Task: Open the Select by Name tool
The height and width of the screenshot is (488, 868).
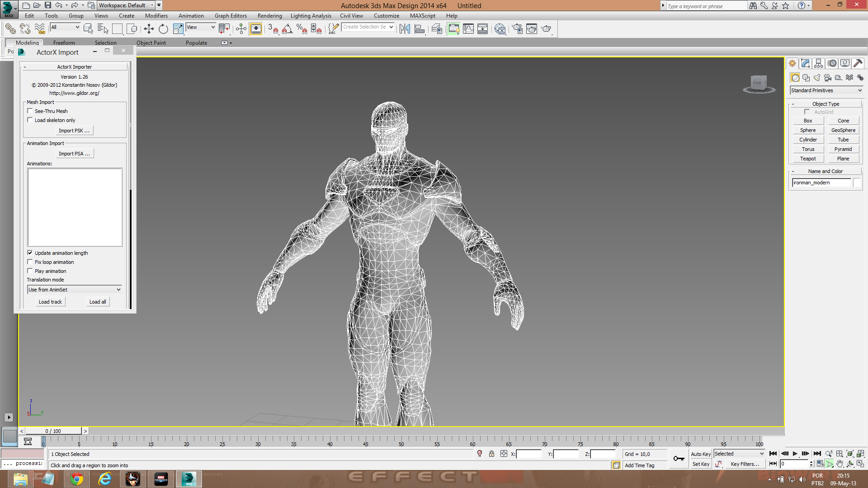Action: click(103, 29)
